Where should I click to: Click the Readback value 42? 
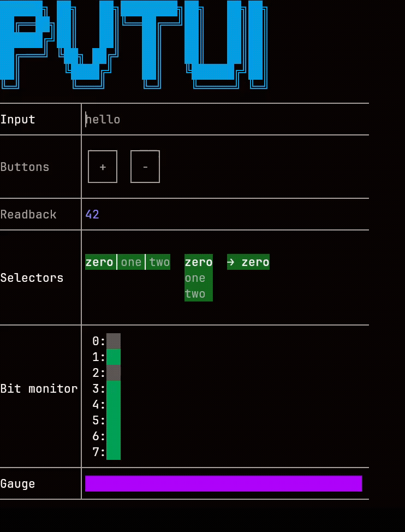(x=92, y=215)
